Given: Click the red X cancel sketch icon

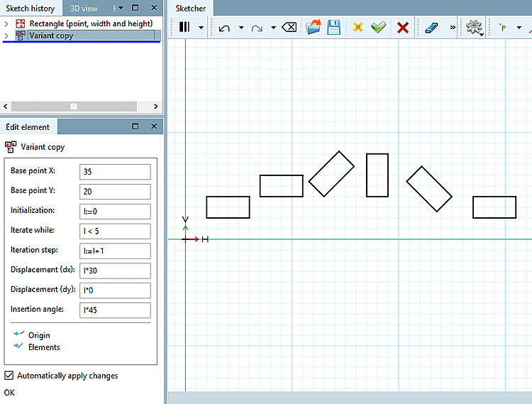Looking at the screenshot, I should click(403, 28).
